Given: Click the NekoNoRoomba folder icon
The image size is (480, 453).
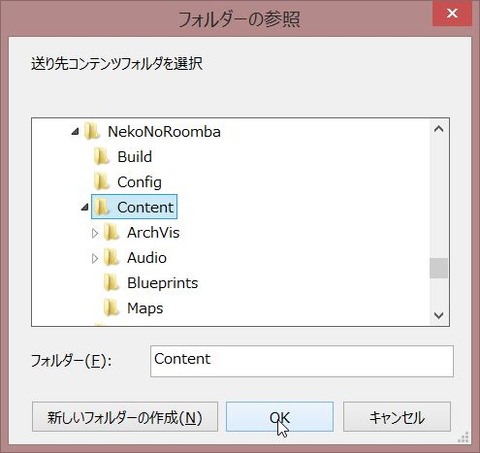Looking at the screenshot, I should [x=92, y=131].
